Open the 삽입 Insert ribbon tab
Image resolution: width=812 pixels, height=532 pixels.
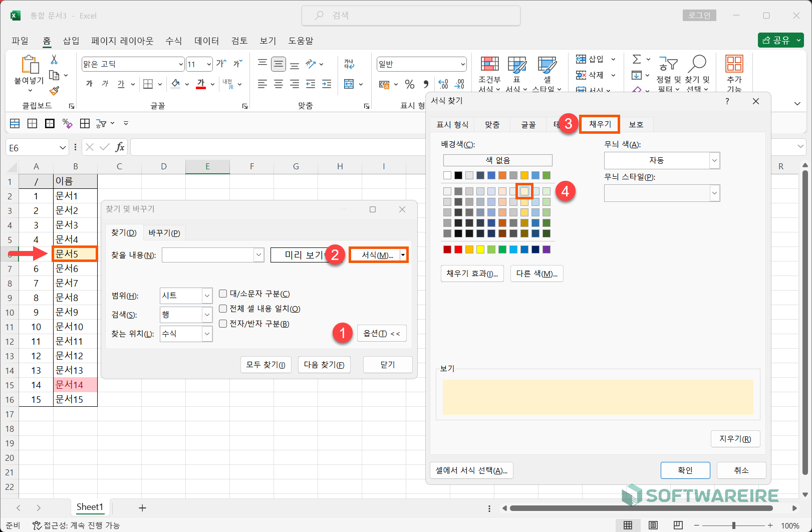pos(71,41)
